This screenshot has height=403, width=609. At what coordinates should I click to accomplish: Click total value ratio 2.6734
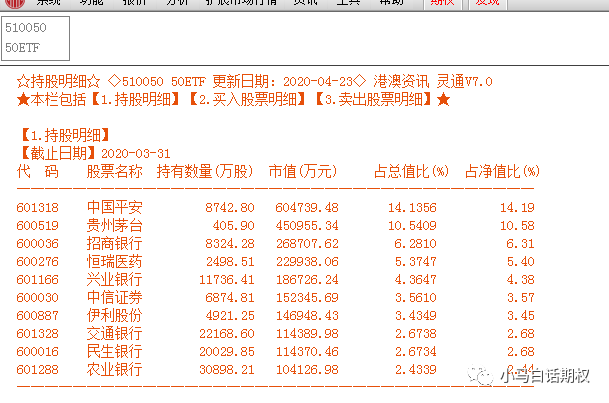pyautogui.click(x=416, y=352)
